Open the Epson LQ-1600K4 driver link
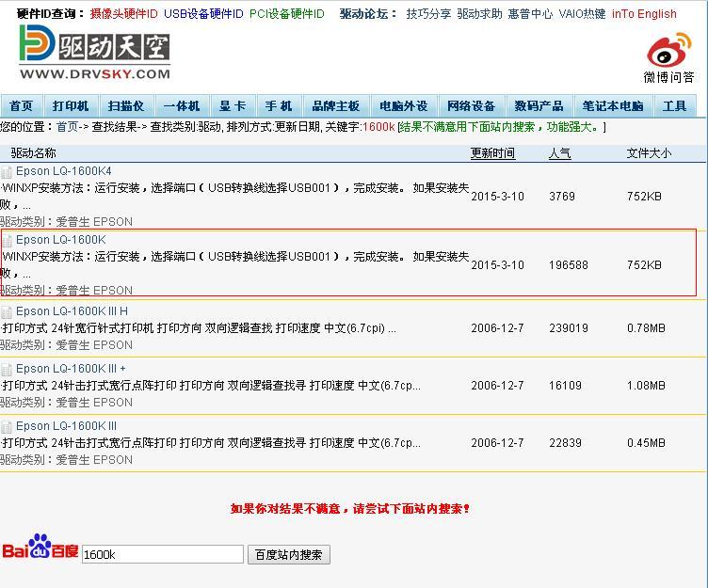The width and height of the screenshot is (708, 588). (64, 171)
